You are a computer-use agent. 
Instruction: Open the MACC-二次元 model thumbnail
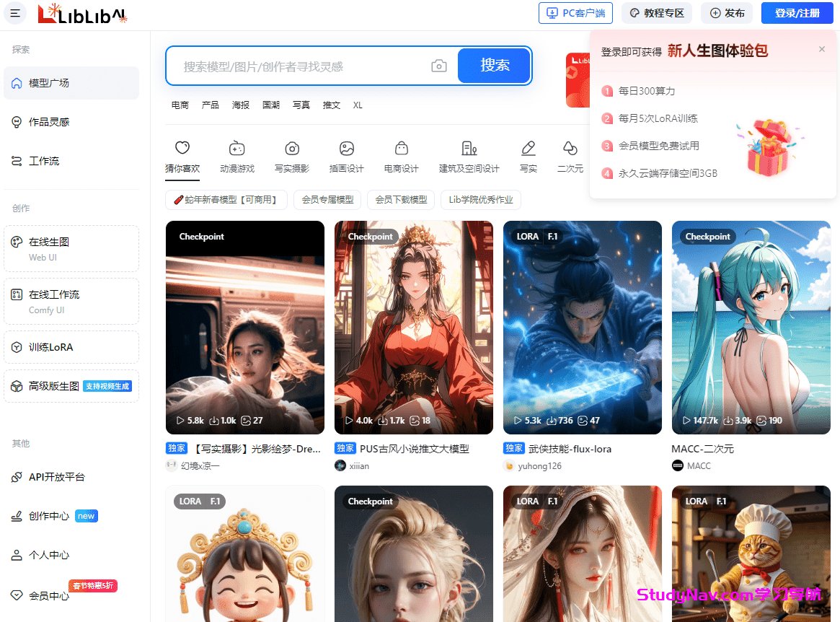coord(751,327)
